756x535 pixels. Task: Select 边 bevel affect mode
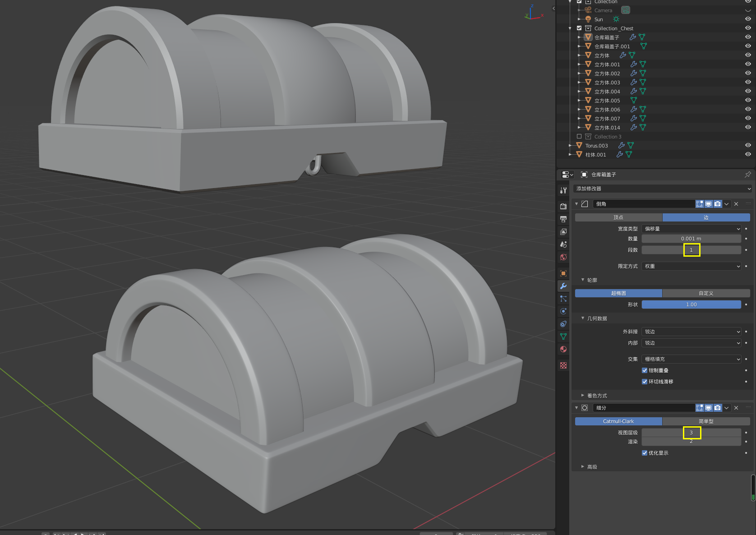coord(706,217)
